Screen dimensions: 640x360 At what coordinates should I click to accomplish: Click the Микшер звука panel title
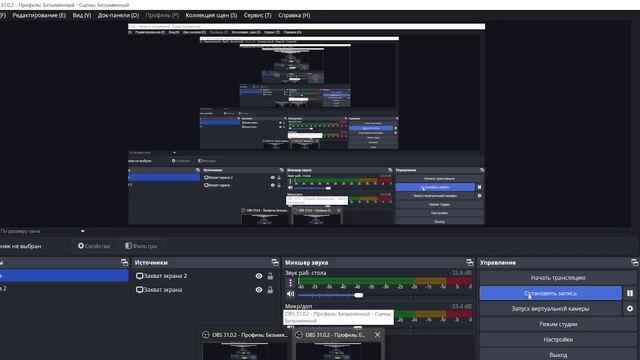coord(307,262)
